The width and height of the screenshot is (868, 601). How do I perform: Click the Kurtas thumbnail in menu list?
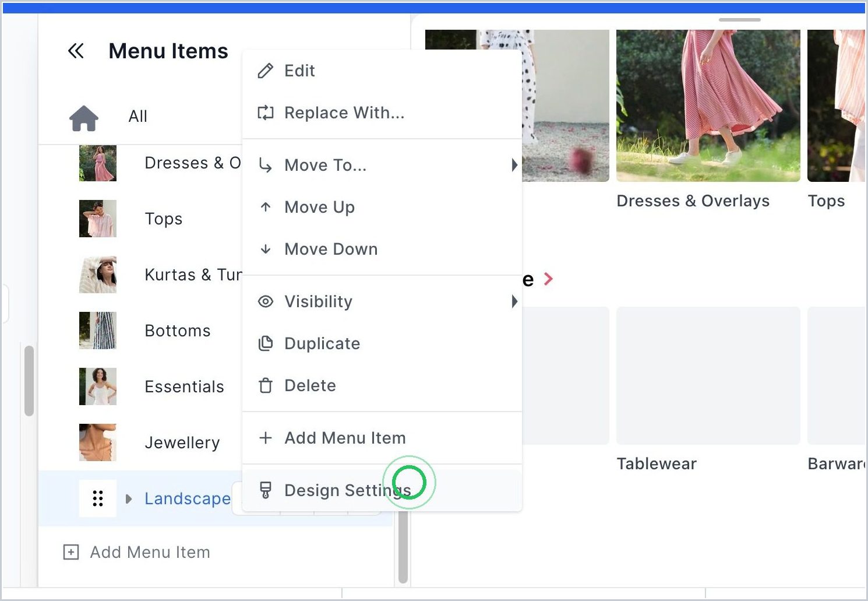click(98, 275)
